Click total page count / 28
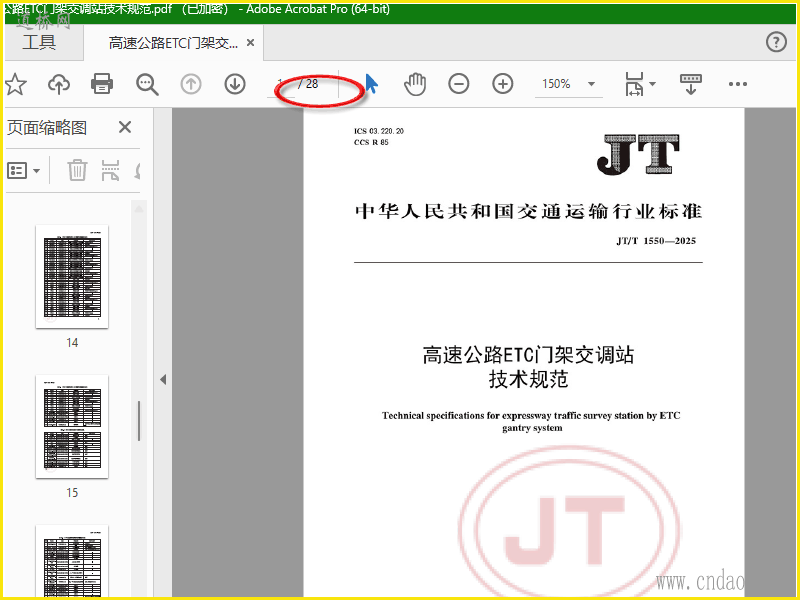Screen dimensions: 800x600 (309, 84)
